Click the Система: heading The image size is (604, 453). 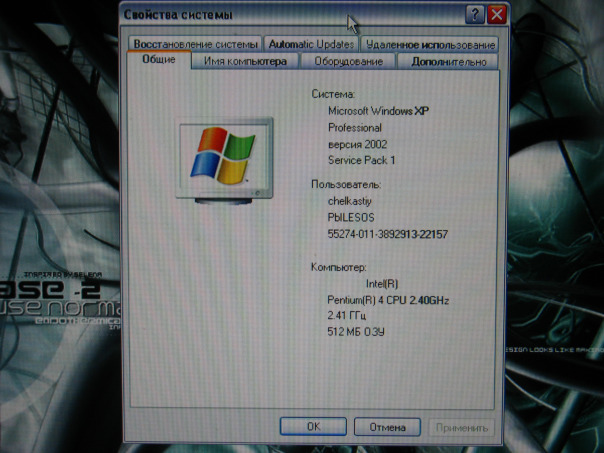click(333, 94)
